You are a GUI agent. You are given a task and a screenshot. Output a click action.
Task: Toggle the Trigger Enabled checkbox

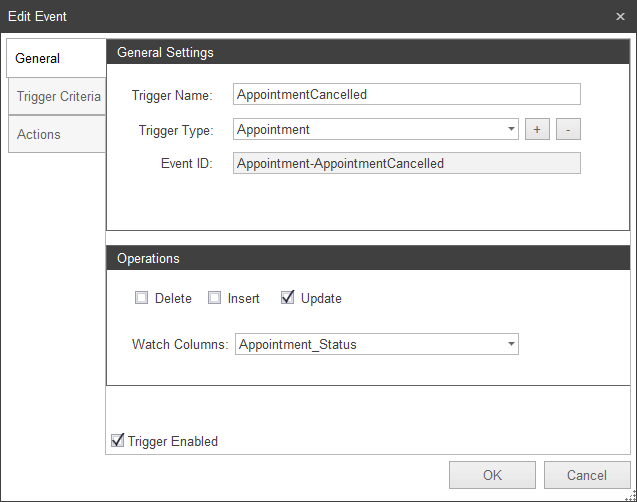(x=118, y=441)
